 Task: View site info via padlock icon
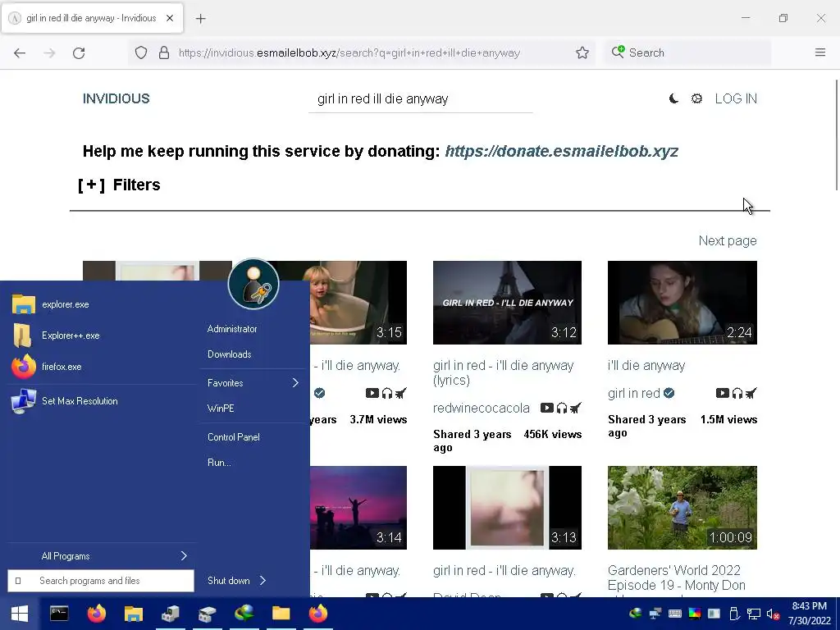(x=164, y=52)
